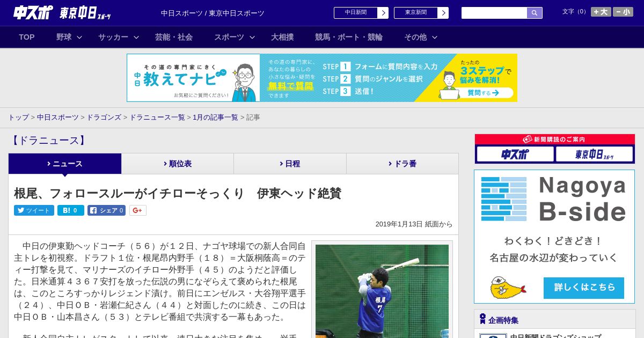
Task: Open the 東京新聞 header link button
Action: (421, 13)
